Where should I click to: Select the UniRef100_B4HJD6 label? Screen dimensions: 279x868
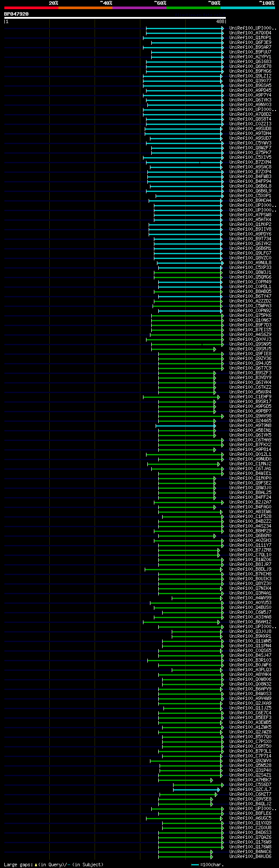pos(250,856)
